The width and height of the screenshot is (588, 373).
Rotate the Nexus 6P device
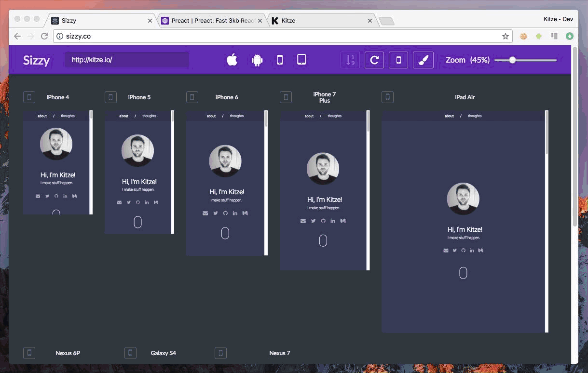(x=29, y=353)
